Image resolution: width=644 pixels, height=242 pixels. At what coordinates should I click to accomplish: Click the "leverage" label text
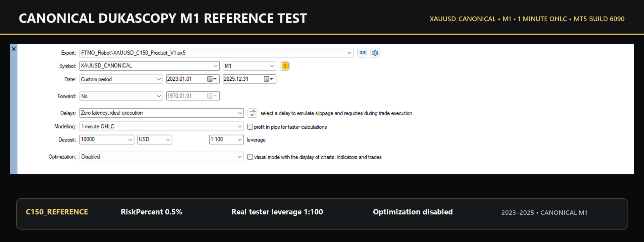256,140
